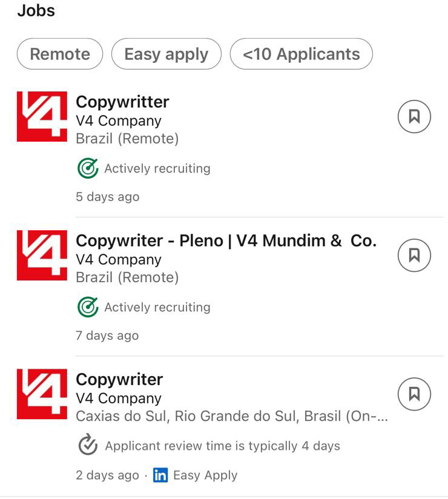
Task: Toggle the Remote filter chip
Action: pos(60,54)
